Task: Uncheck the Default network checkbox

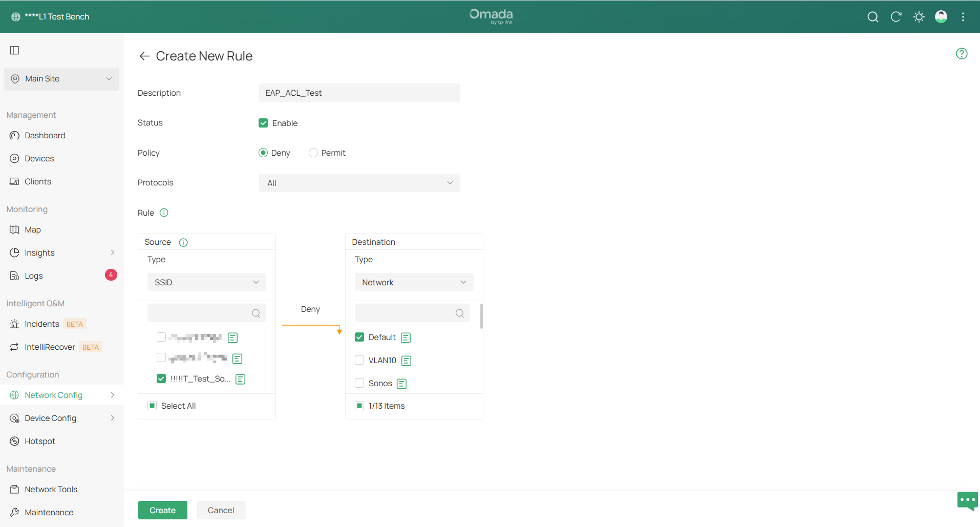Action: [359, 337]
